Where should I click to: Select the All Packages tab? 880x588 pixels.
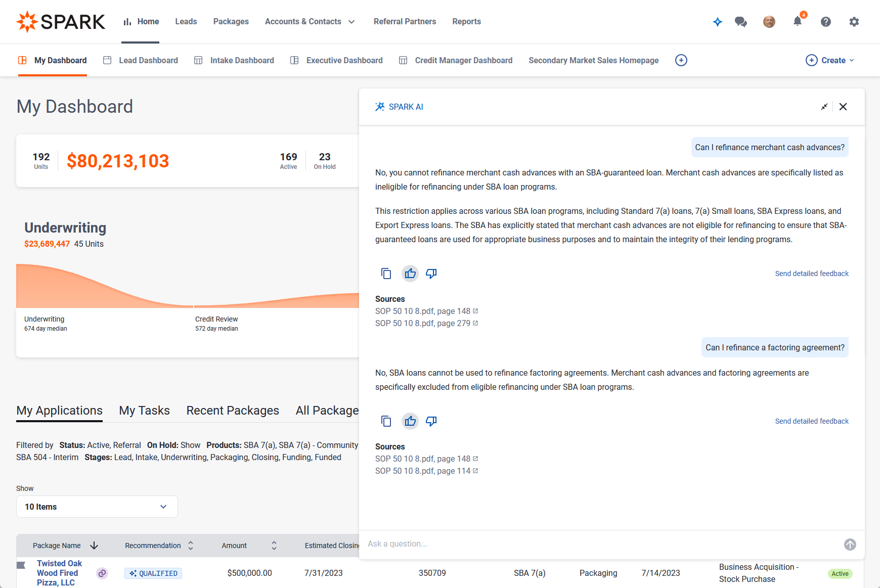point(327,411)
